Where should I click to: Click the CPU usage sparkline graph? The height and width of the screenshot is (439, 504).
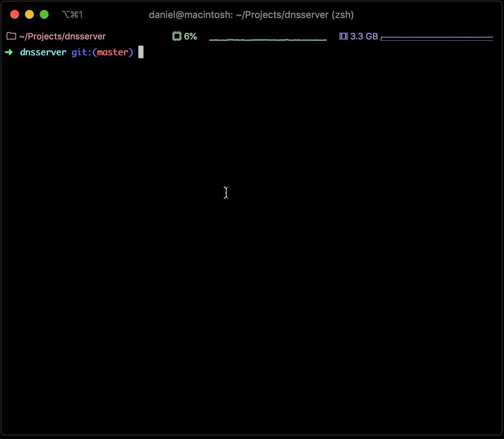pyautogui.click(x=268, y=38)
